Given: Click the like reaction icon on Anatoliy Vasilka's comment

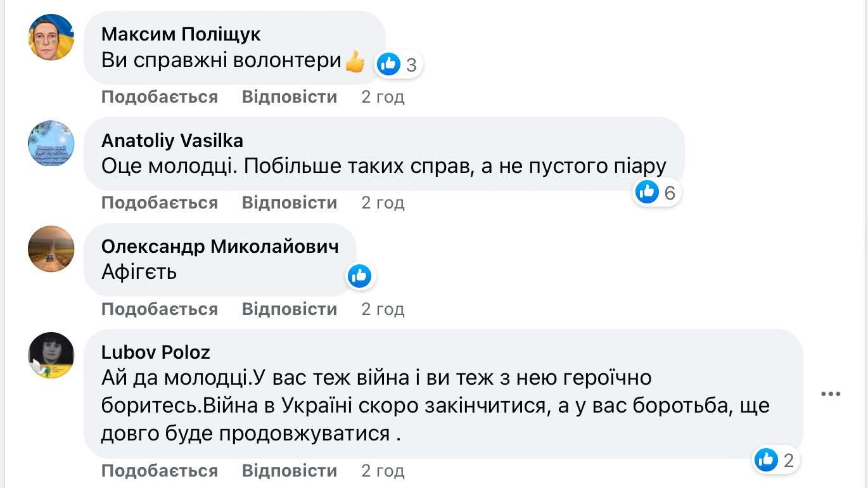Looking at the screenshot, I should click(x=647, y=191).
